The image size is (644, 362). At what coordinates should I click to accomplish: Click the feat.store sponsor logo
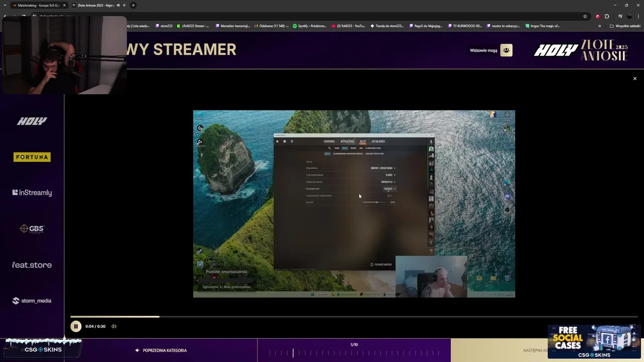point(32,265)
